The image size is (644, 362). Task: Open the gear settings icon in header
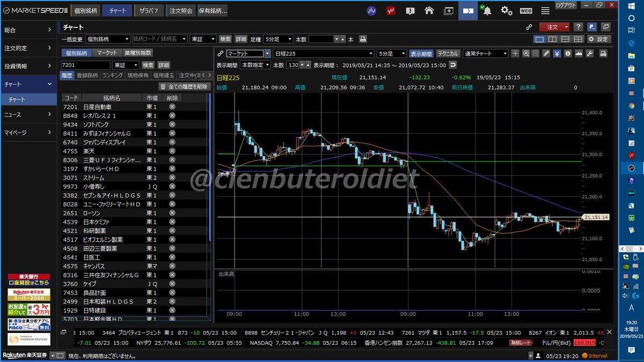coord(507,10)
